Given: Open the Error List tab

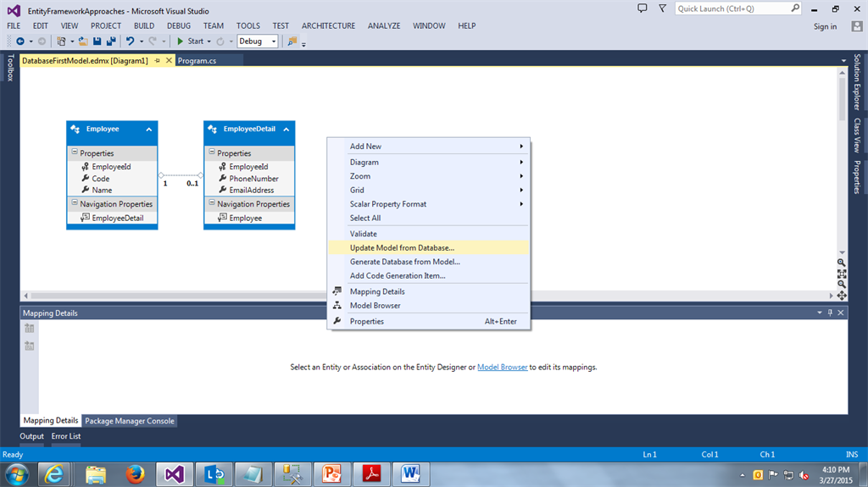Looking at the screenshot, I should click(66, 436).
